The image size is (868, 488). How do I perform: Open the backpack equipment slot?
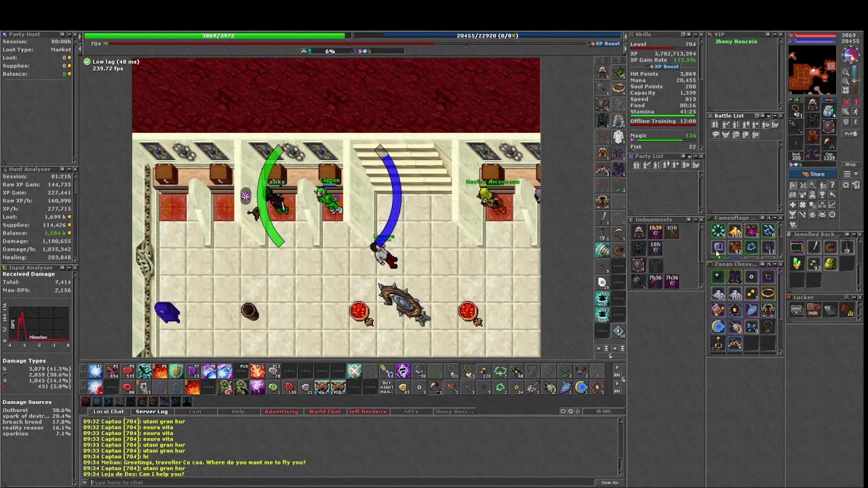[829, 110]
